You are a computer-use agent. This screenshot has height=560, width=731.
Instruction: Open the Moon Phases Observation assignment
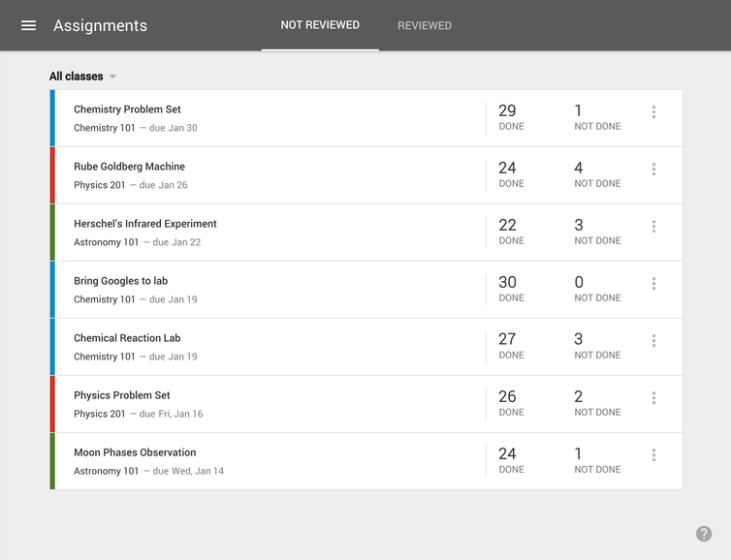[135, 452]
